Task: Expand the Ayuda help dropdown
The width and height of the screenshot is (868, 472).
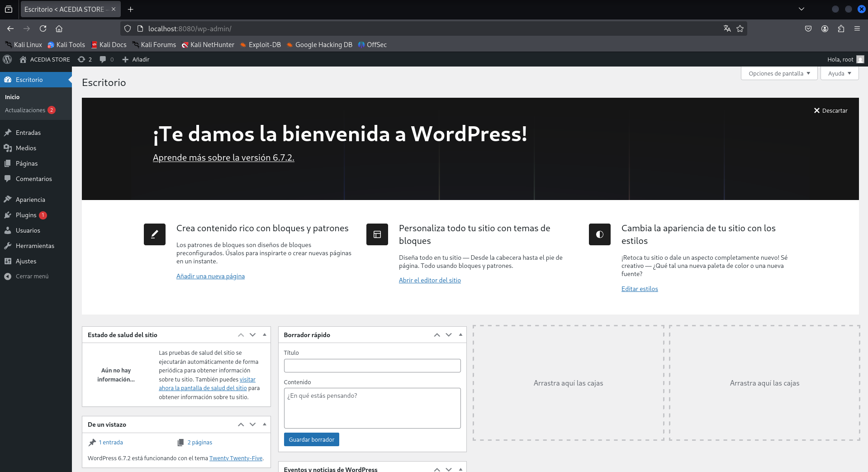Action: click(840, 73)
